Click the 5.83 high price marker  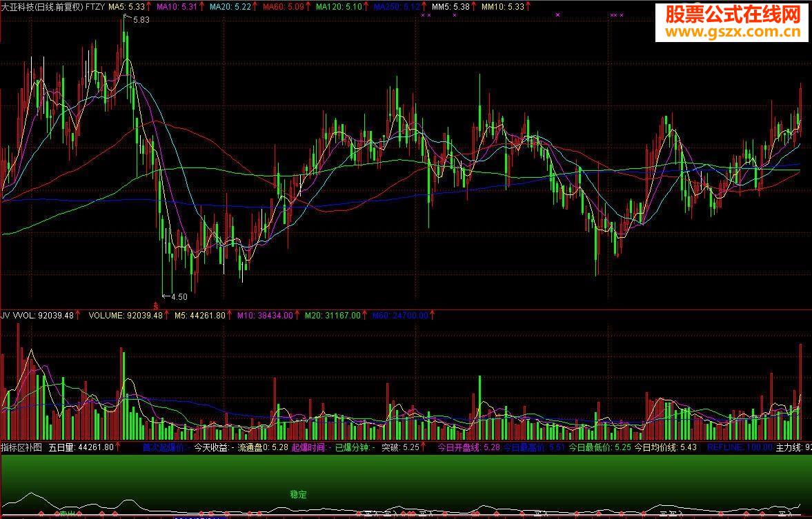tap(141, 20)
